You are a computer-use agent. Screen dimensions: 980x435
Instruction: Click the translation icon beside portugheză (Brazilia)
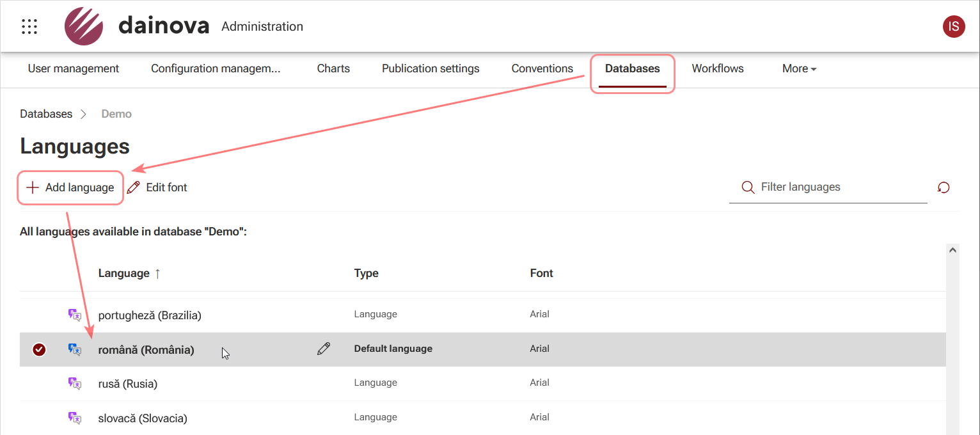(75, 315)
